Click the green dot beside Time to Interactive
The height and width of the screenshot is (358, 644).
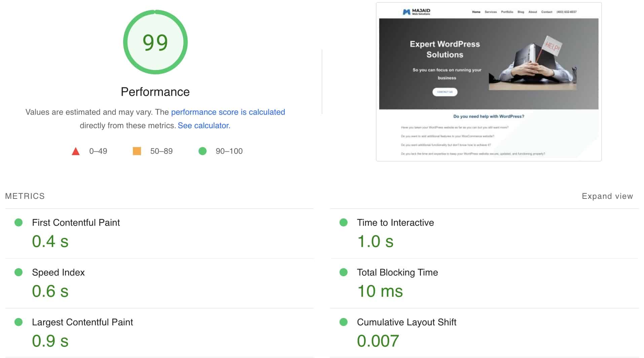(x=344, y=222)
